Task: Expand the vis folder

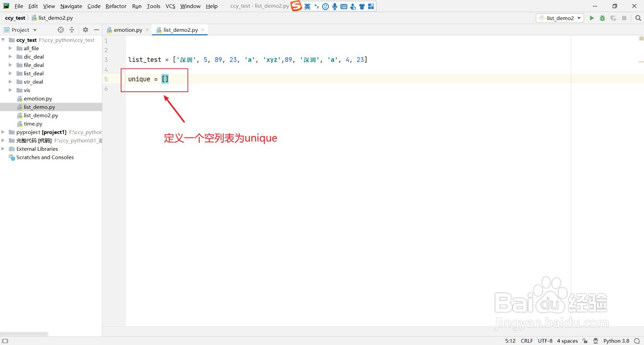Action: [x=10, y=90]
